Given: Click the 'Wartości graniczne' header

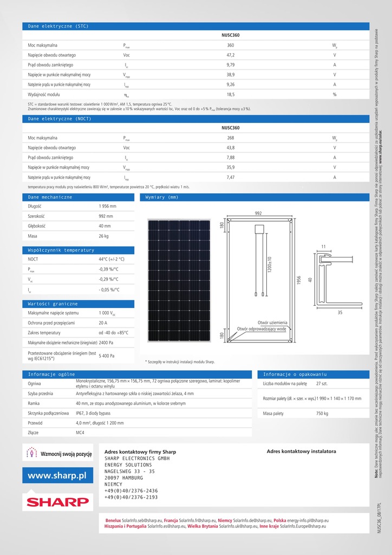Looking at the screenshot, I should [79, 304].
